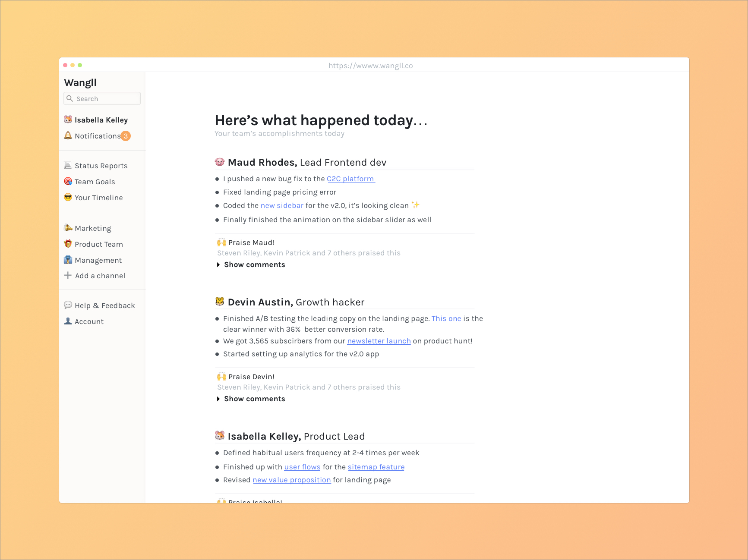Viewport: 748px width, 560px height.
Task: Open the Management channel
Action: pyautogui.click(x=98, y=260)
